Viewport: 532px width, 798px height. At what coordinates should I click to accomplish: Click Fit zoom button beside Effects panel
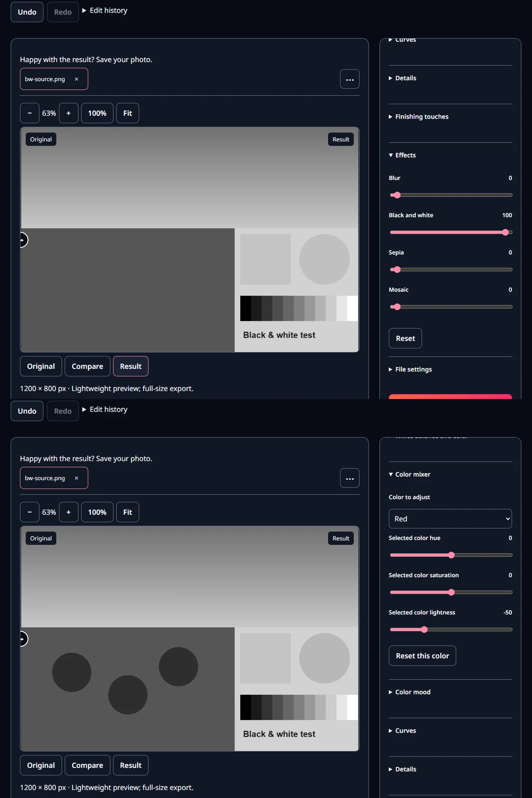(x=128, y=113)
